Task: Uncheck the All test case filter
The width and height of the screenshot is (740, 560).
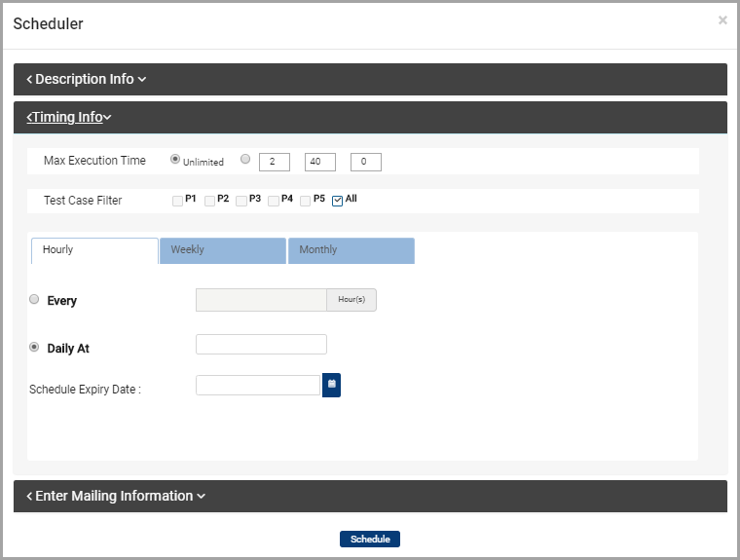Action: tap(338, 201)
